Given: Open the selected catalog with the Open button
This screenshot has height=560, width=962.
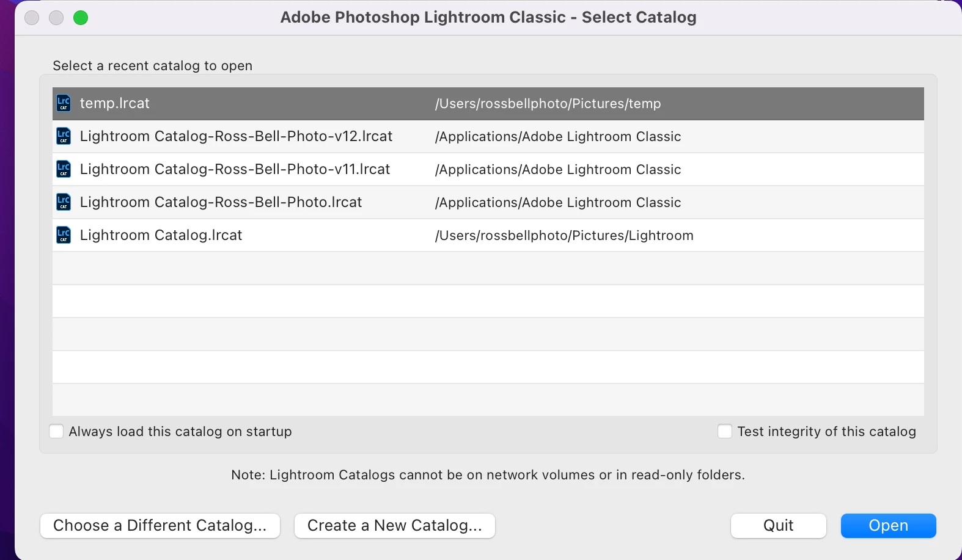Looking at the screenshot, I should coord(888,526).
